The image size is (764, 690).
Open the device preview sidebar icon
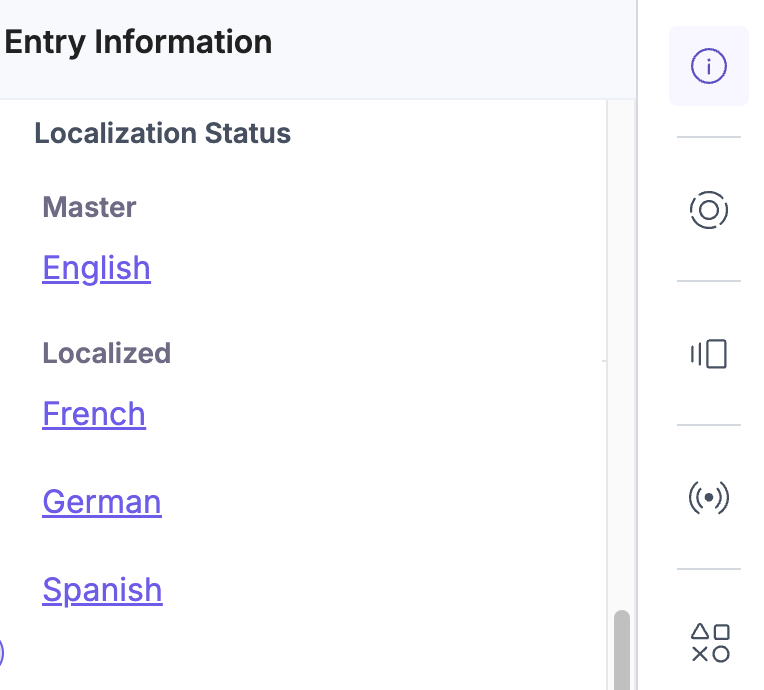(708, 354)
